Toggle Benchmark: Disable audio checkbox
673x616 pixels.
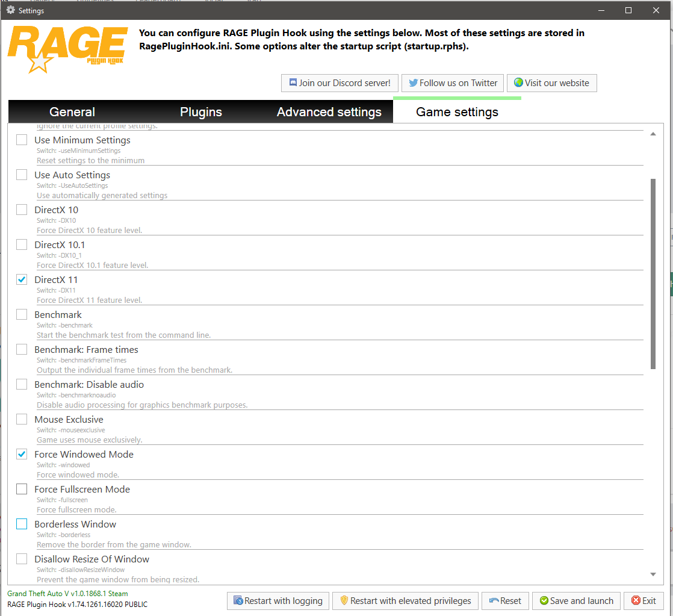coord(22,384)
